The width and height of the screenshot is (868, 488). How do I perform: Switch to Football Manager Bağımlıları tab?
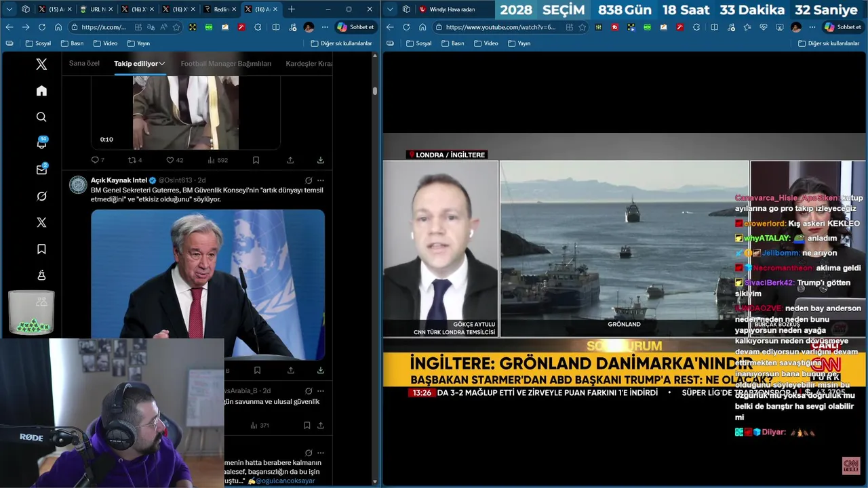[226, 64]
